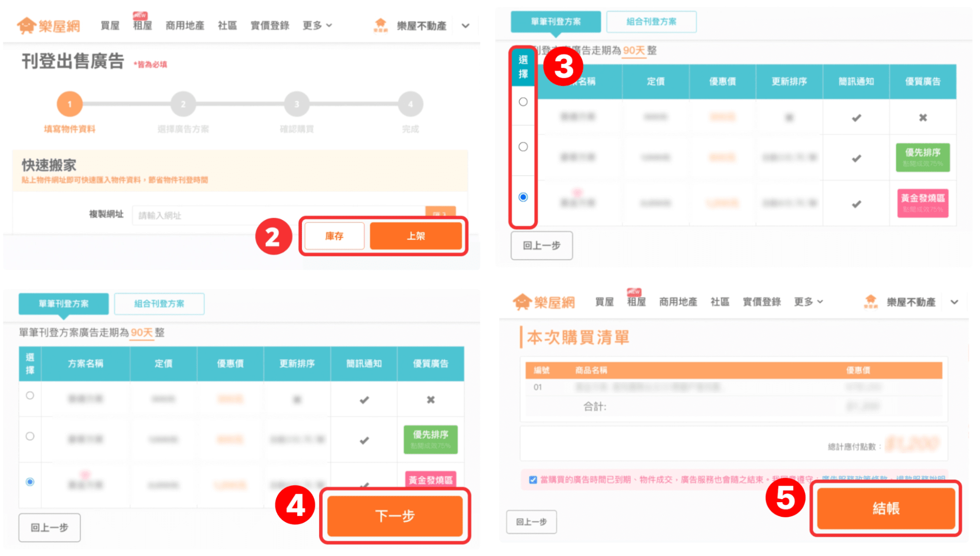980x556 pixels.
Task: Click the X mark under 優質廣告 in the 下一步 panel
Action: click(x=430, y=400)
